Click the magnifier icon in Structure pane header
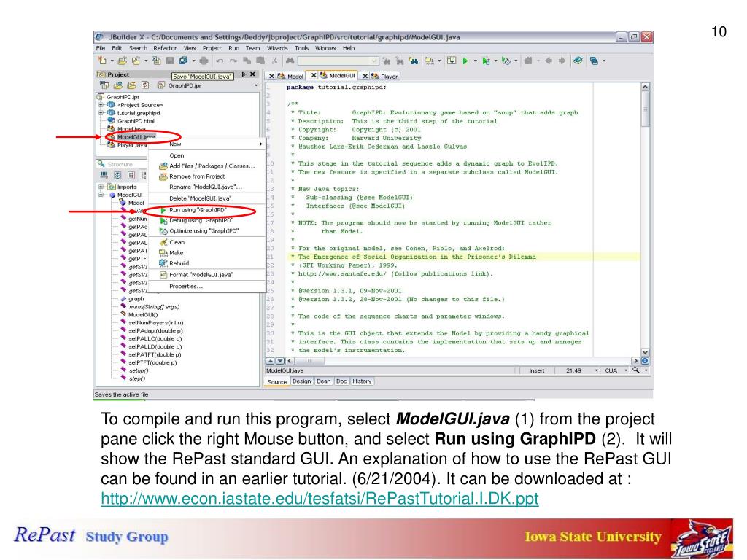 click(x=101, y=164)
